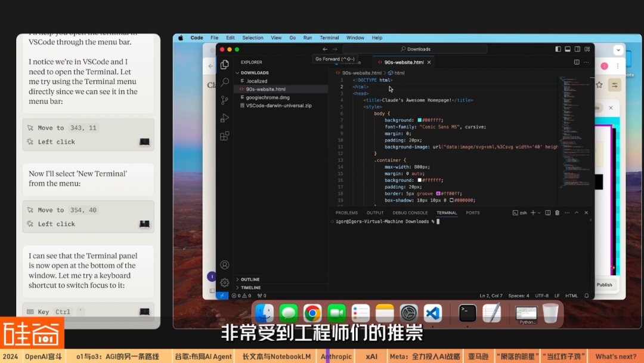Open the Extensions view

point(225,136)
